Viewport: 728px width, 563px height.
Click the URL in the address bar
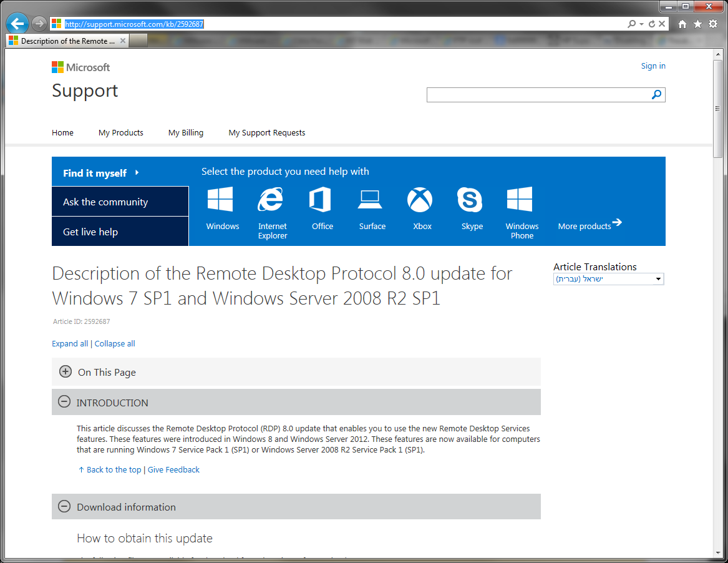[134, 24]
